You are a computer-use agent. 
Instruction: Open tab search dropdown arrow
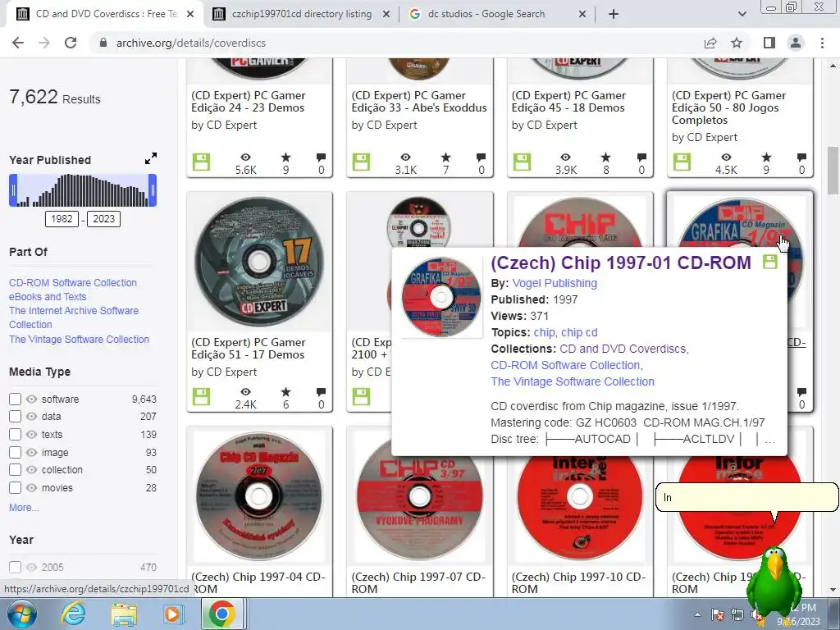[x=742, y=14]
